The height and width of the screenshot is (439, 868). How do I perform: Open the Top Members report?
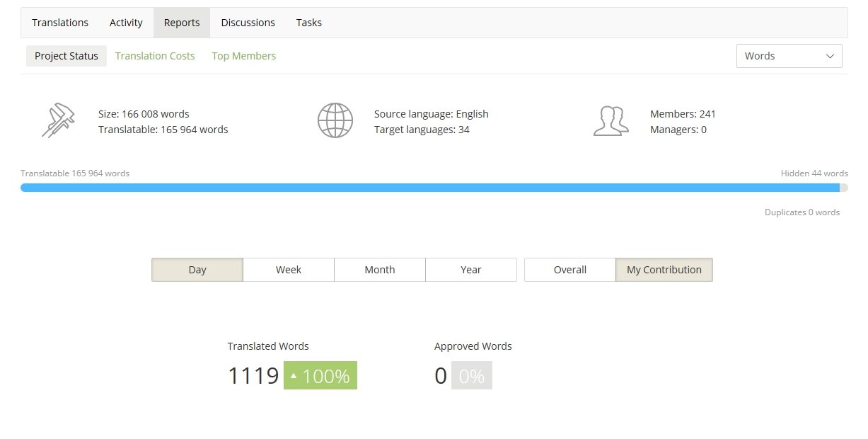244,56
